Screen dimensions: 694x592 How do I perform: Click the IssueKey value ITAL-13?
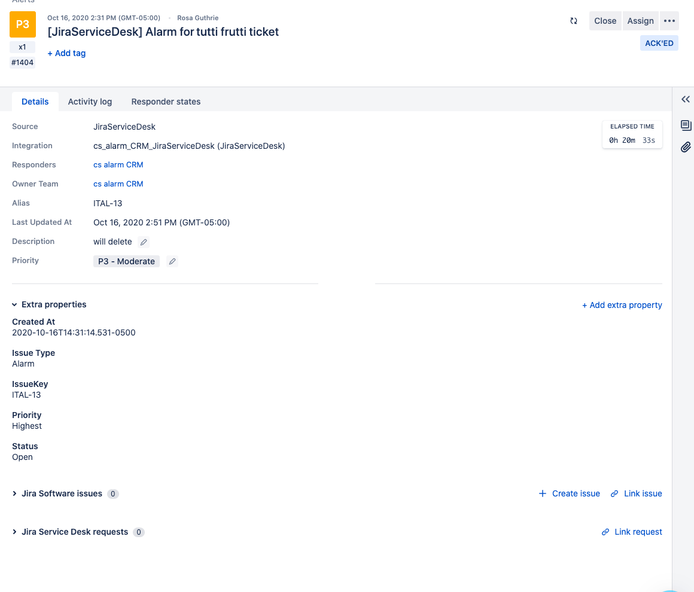pos(26,395)
